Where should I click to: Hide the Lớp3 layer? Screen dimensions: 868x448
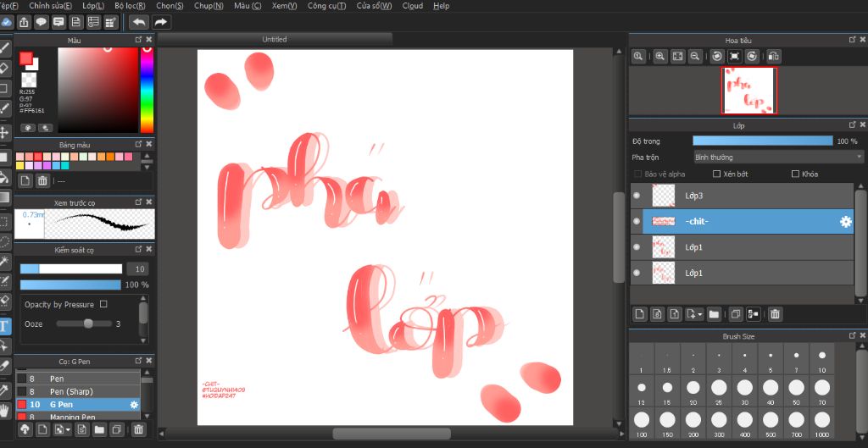point(637,196)
